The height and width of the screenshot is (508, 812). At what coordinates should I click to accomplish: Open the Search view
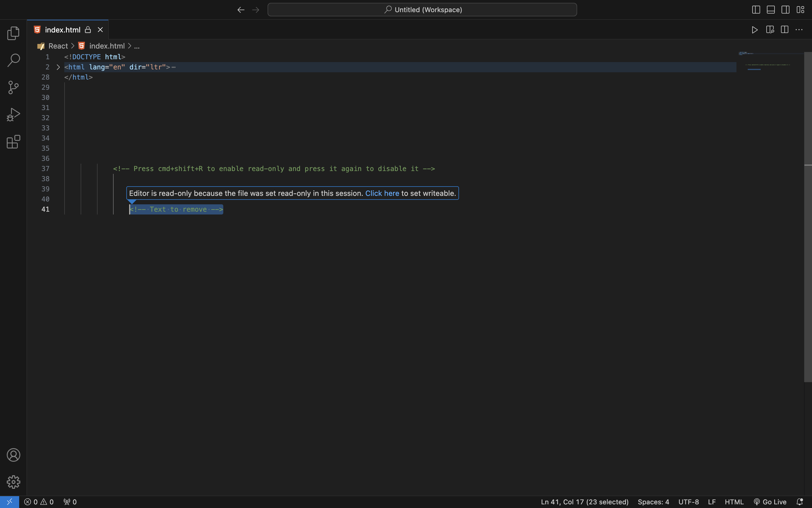(14, 60)
